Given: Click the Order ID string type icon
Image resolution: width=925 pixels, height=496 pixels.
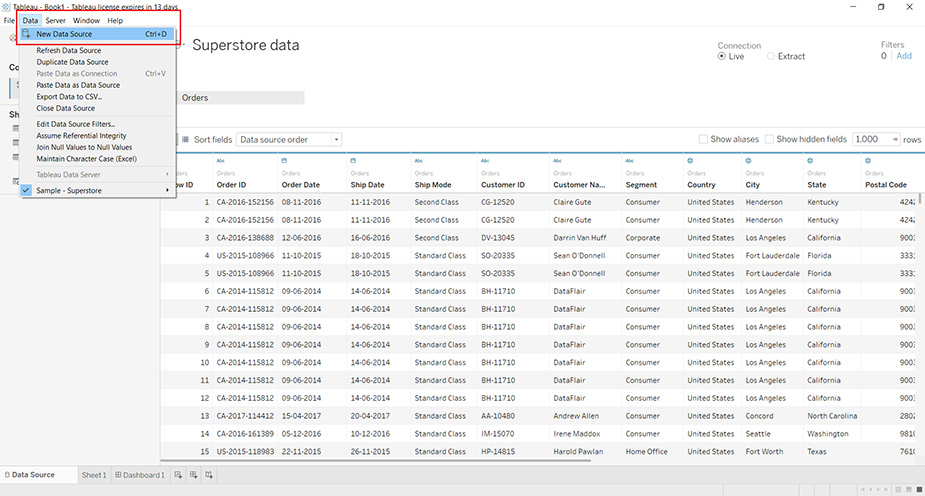Looking at the screenshot, I should pos(221,160).
